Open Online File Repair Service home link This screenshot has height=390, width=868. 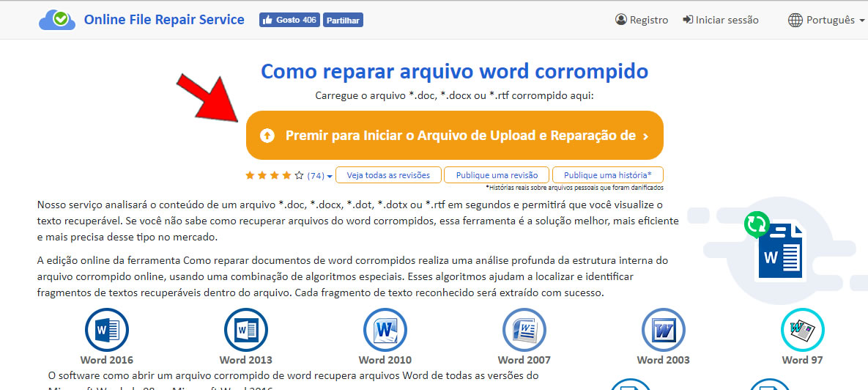point(164,19)
